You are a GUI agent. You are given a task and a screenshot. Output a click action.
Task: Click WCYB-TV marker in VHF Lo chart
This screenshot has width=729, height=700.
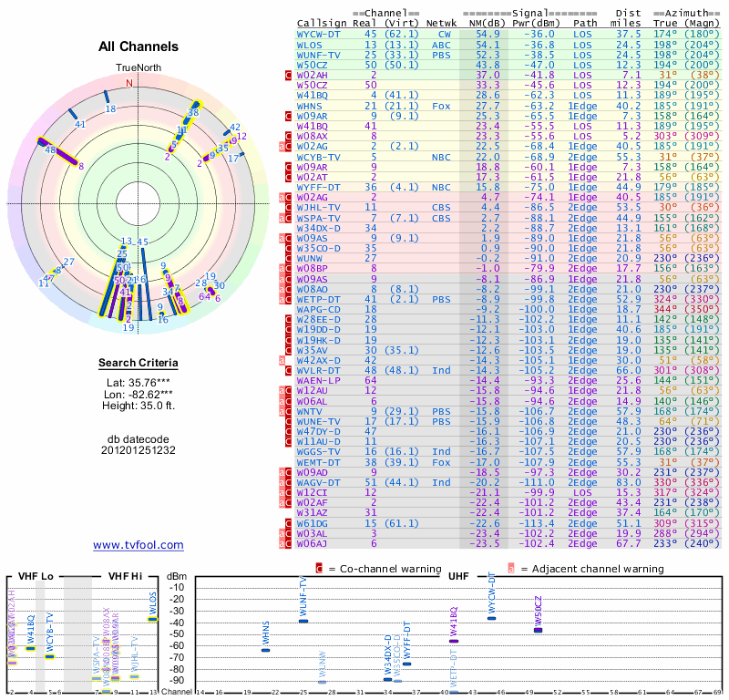(x=50, y=657)
